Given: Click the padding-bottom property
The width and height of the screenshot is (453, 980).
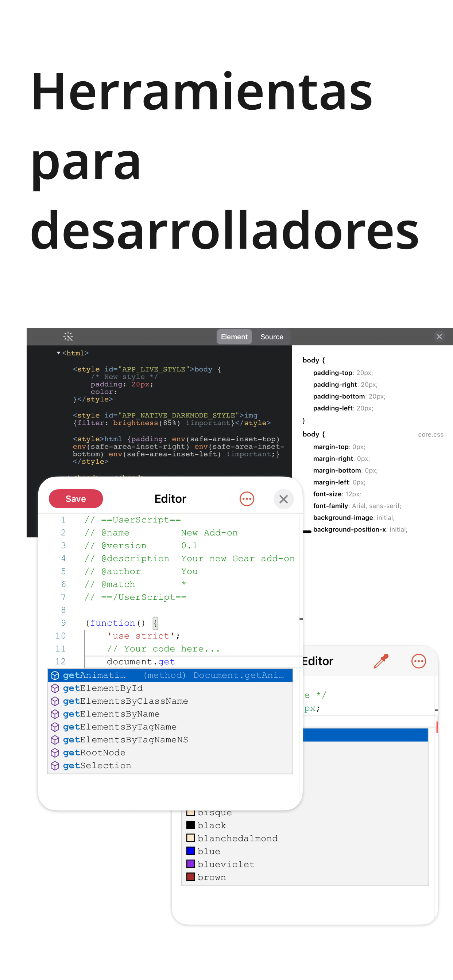Looking at the screenshot, I should 349,396.
